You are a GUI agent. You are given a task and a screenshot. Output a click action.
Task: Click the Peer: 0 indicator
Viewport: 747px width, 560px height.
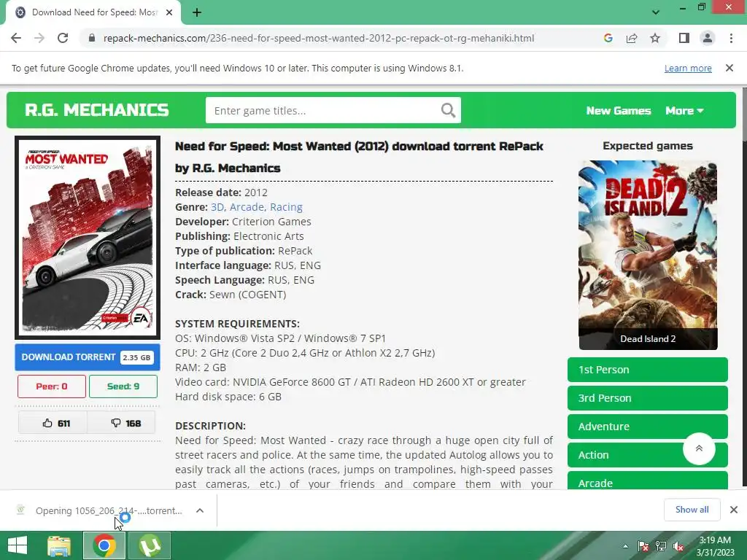click(52, 386)
